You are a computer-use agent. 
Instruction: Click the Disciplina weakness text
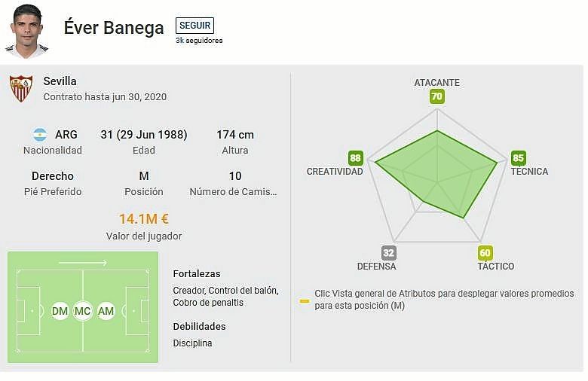(x=193, y=343)
